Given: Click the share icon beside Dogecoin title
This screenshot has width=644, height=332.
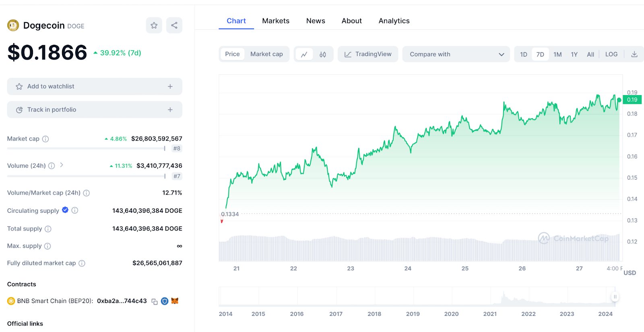Looking at the screenshot, I should click(174, 25).
